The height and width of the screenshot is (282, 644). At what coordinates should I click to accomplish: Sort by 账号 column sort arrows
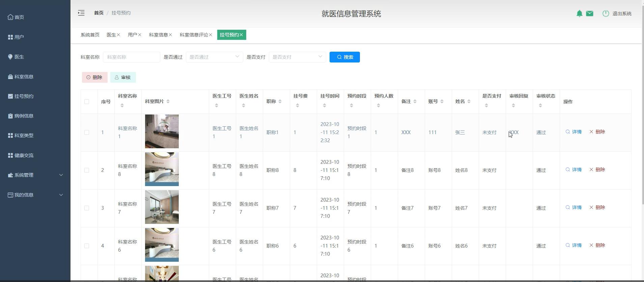pos(442,101)
